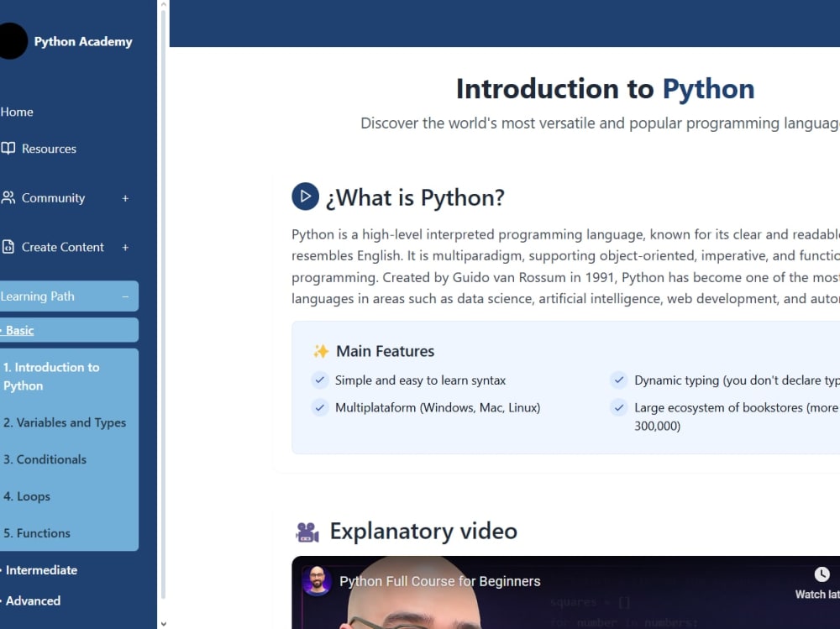Screen dimensions: 840x629
Task: Click the Watch later clock icon
Action: (822, 574)
